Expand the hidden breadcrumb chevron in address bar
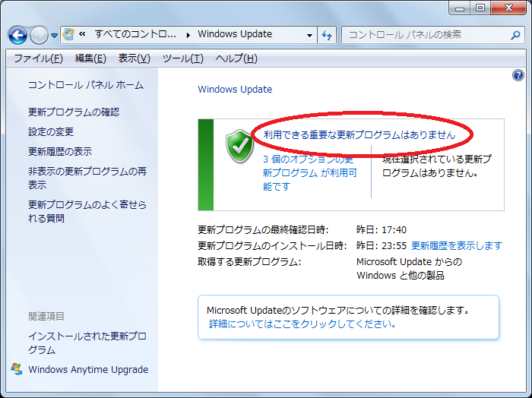 pos(81,35)
